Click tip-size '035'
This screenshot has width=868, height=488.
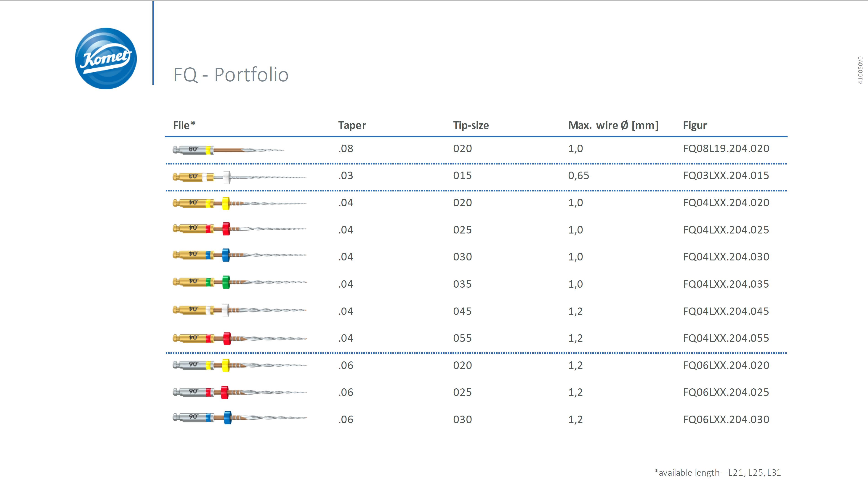[x=462, y=284]
